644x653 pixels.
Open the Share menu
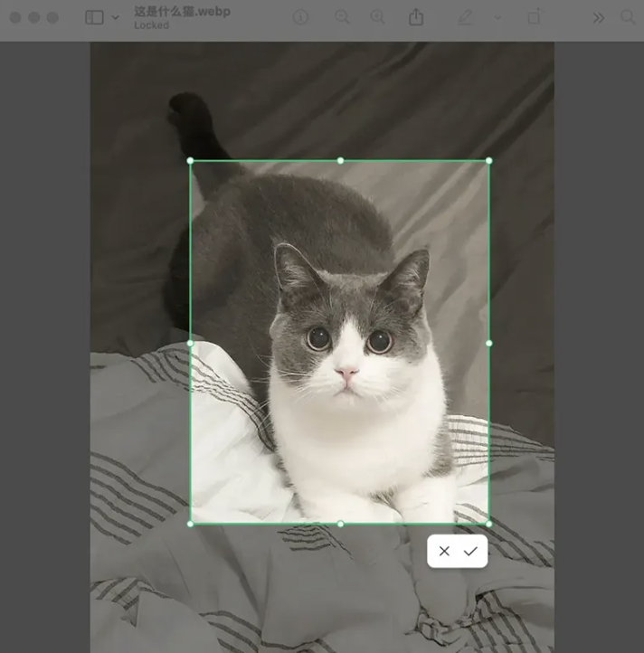416,17
